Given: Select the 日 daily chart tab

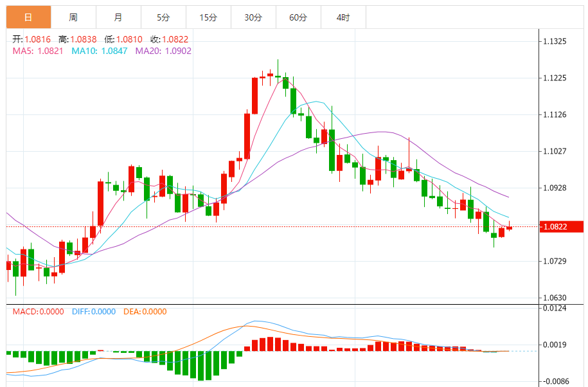Looking at the screenshot, I should [x=28, y=17].
